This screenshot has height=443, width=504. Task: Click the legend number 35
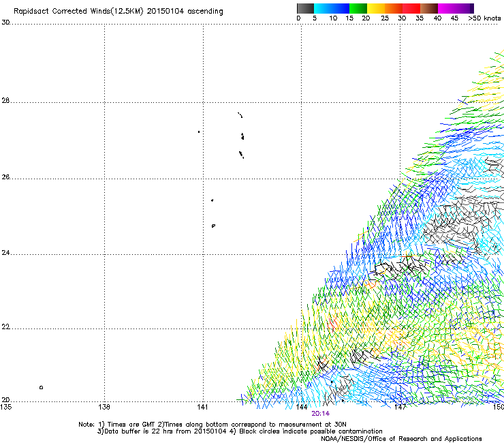(420, 18)
